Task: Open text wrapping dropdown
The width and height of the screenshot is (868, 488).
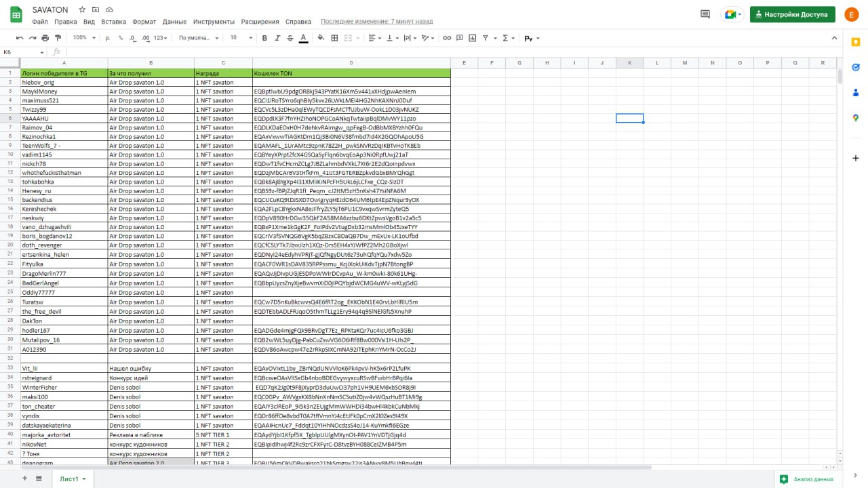Action: [x=410, y=38]
